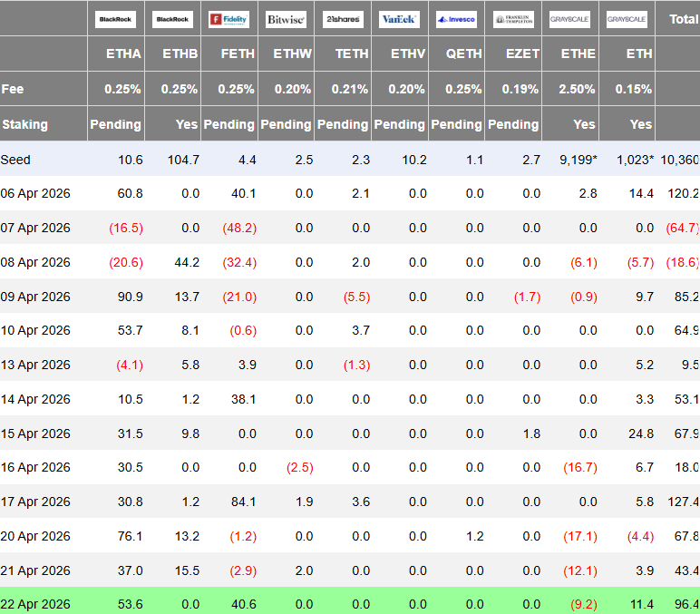Select the TETH ticker header
This screenshot has height=614, width=700.
(352, 54)
